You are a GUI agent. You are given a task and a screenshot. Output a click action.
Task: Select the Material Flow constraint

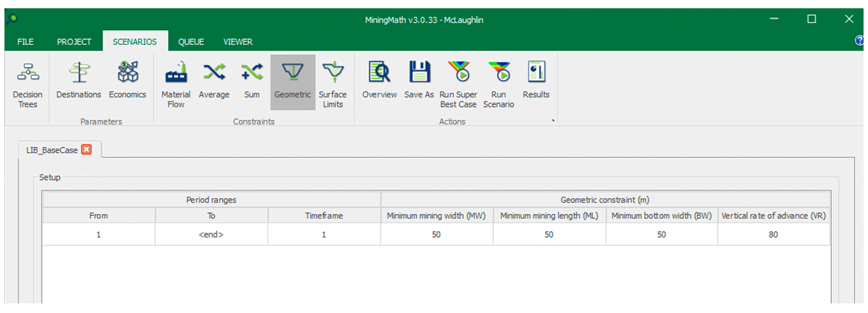pos(176,84)
